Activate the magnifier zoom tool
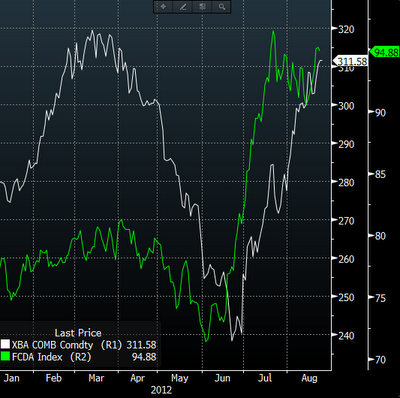The image size is (400, 398). click(222, 6)
